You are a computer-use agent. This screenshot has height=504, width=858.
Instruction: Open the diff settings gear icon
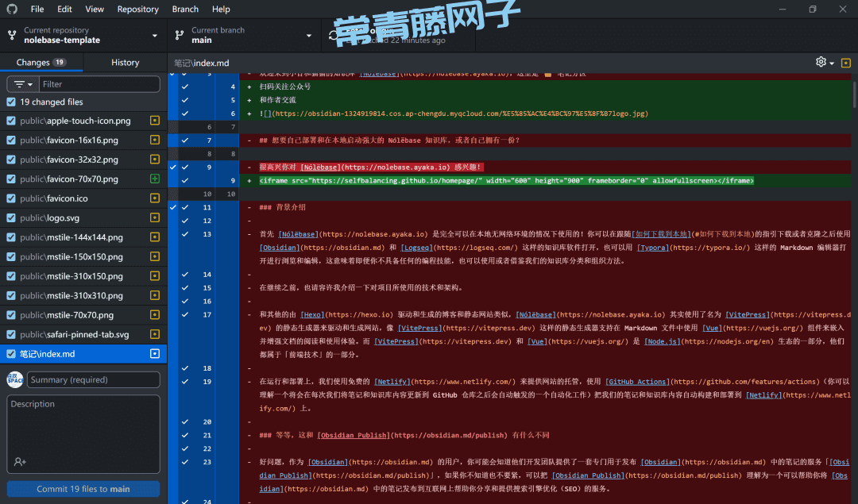click(821, 62)
